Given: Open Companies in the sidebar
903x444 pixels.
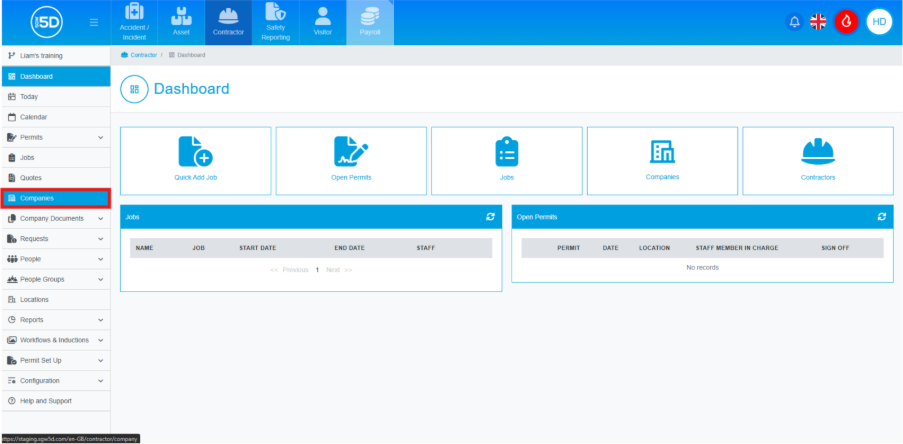Looking at the screenshot, I should tap(55, 198).
